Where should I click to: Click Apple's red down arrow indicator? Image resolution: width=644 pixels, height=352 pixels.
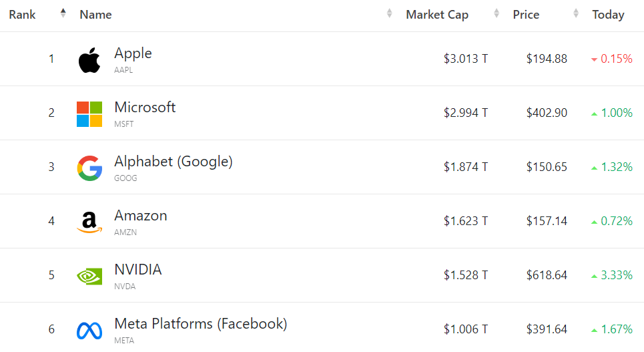click(x=594, y=59)
